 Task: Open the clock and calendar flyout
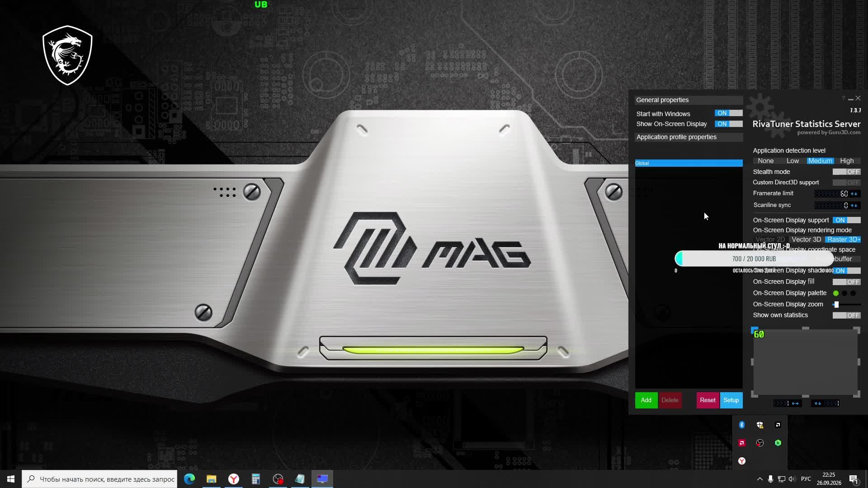coord(829,479)
